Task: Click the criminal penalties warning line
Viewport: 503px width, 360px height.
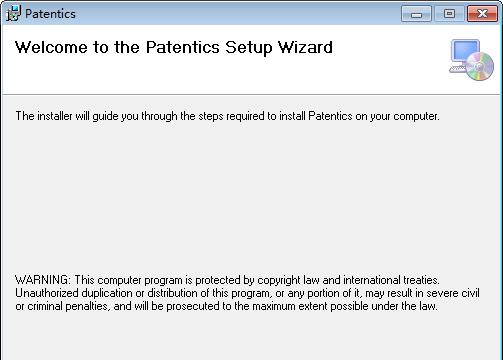Action: [226, 306]
